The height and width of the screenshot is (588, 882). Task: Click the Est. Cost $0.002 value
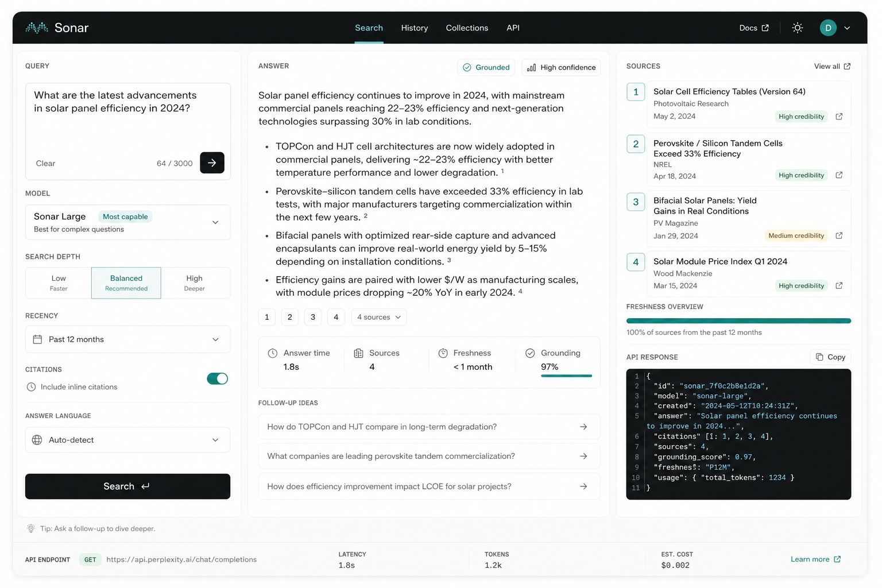[x=675, y=565]
